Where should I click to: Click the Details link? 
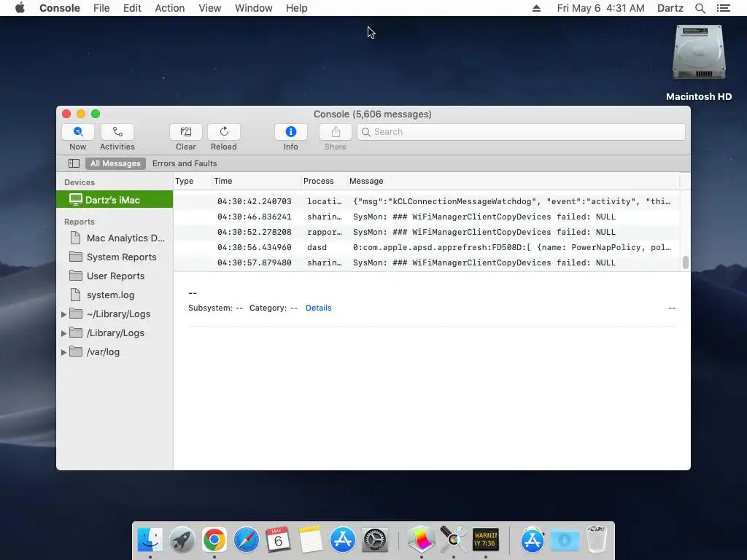click(318, 308)
